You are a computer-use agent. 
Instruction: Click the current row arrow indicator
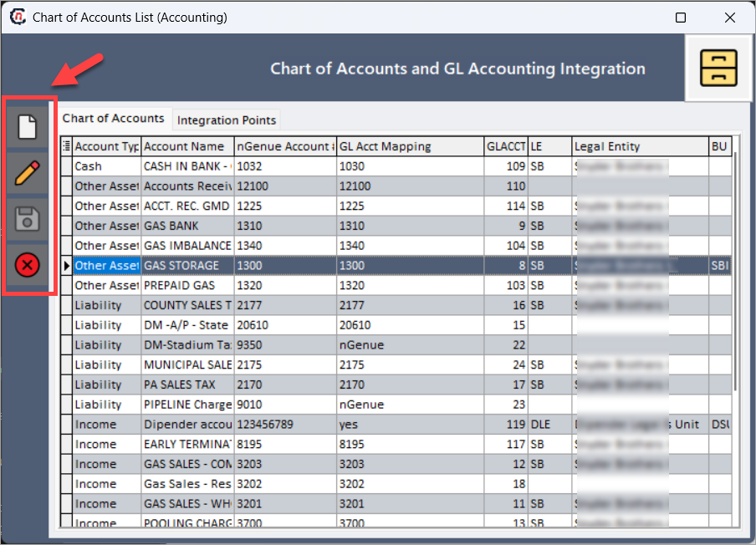click(67, 266)
